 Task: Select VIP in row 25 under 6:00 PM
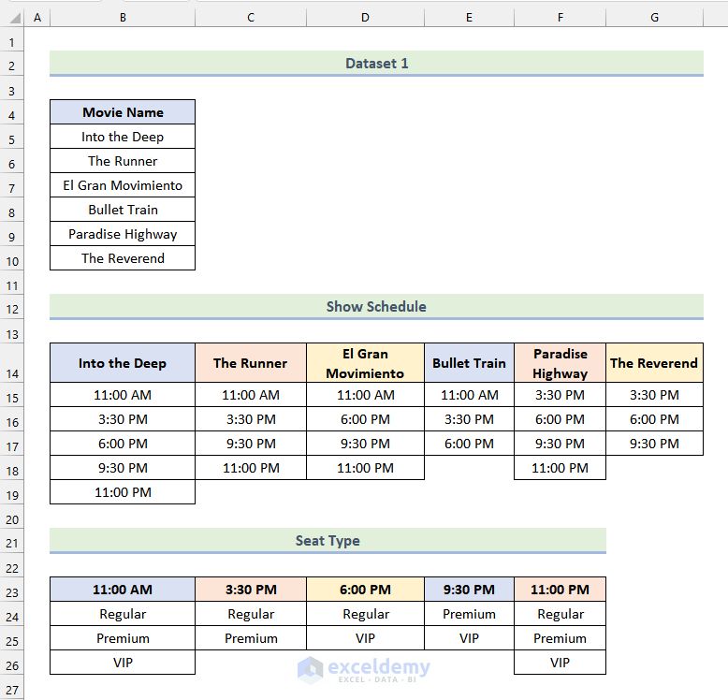(x=365, y=638)
